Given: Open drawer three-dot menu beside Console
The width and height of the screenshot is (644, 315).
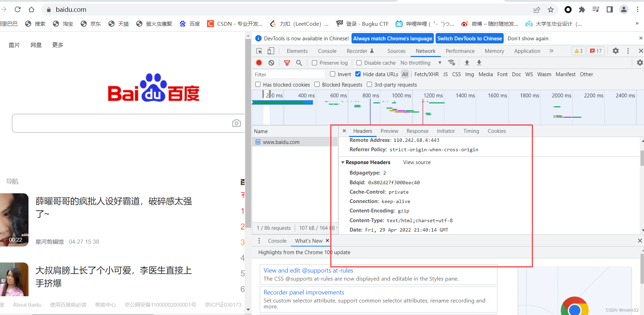Looking at the screenshot, I should coord(259,241).
